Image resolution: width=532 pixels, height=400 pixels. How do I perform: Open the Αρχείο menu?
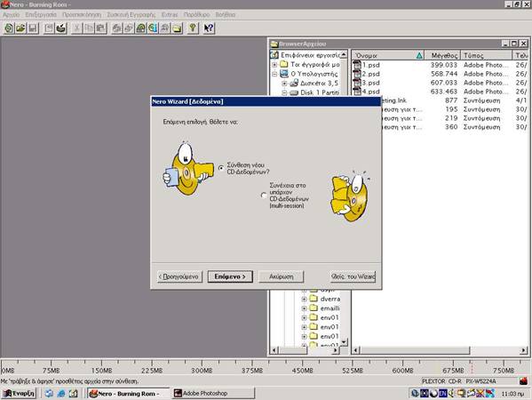click(x=12, y=14)
